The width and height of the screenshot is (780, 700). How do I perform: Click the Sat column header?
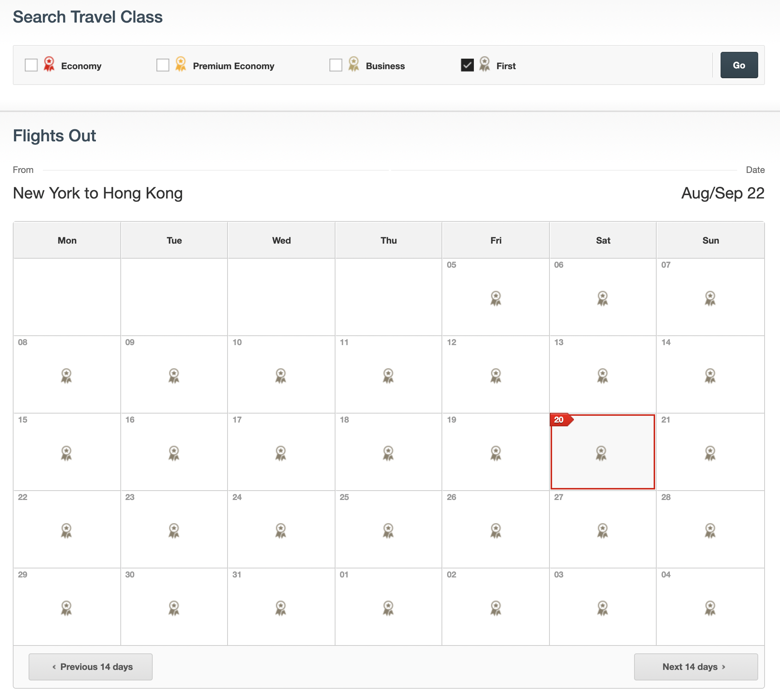602,240
